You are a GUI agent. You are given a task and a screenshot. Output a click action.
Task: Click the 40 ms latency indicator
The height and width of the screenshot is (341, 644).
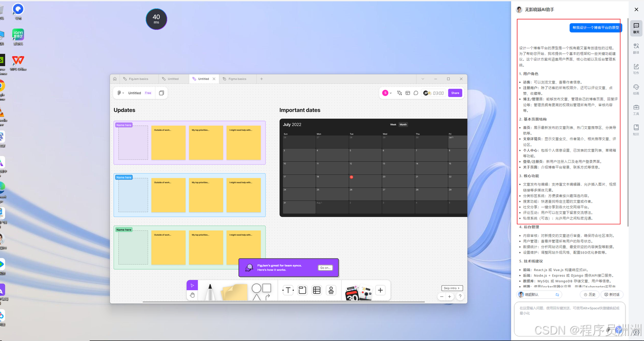coord(156,19)
